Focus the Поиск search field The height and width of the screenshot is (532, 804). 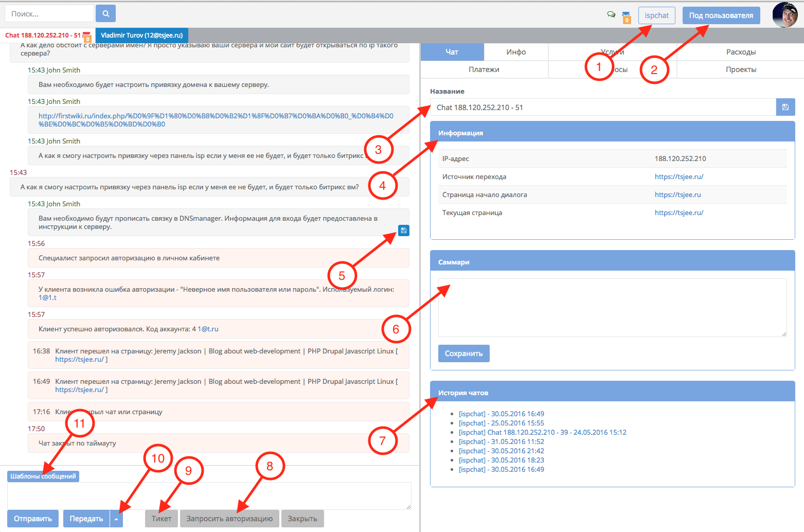49,14
